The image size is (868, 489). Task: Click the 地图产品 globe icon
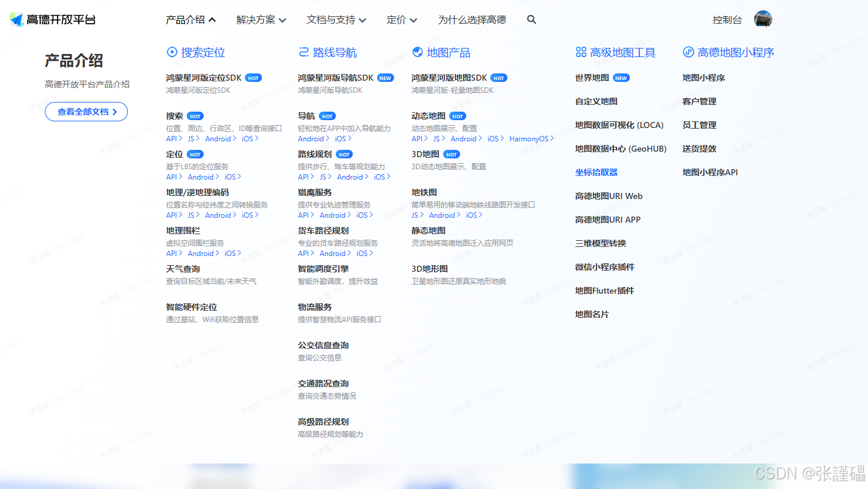click(x=417, y=52)
